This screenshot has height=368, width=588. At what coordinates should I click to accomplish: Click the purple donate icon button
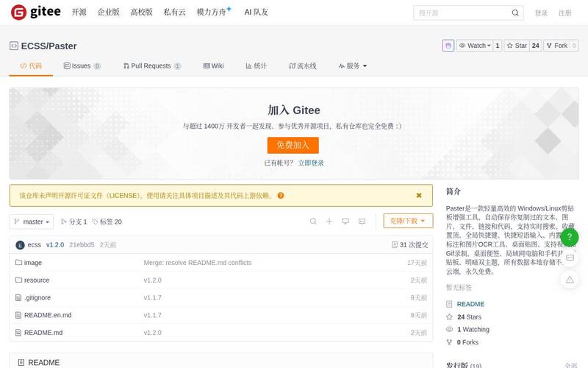(448, 46)
